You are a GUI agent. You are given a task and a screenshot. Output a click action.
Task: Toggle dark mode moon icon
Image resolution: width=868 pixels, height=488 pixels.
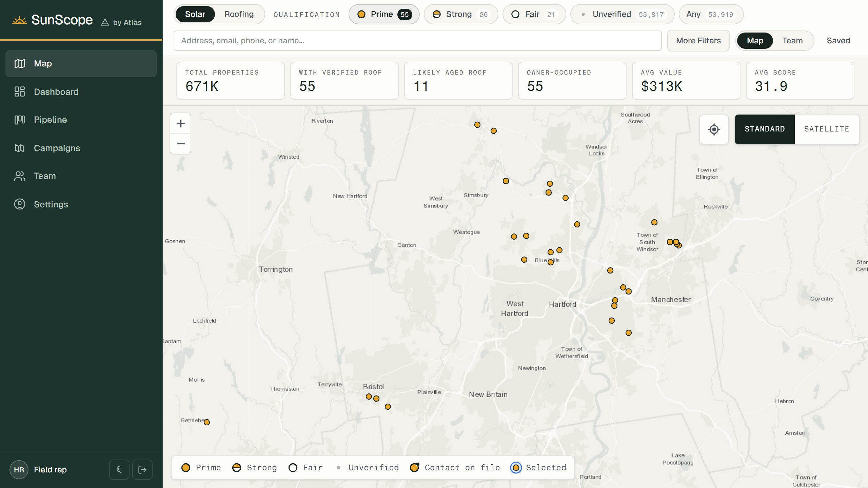pyautogui.click(x=119, y=470)
